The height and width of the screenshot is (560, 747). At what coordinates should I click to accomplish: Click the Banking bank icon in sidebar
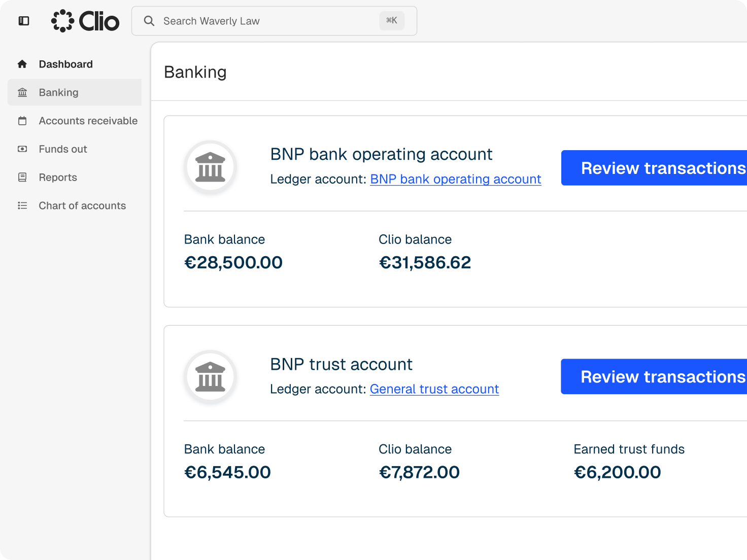(x=22, y=92)
